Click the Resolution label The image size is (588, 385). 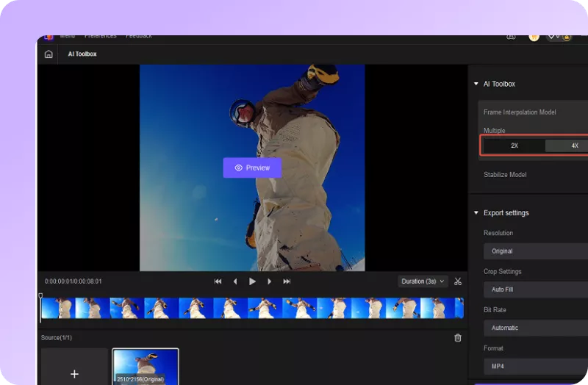point(498,233)
